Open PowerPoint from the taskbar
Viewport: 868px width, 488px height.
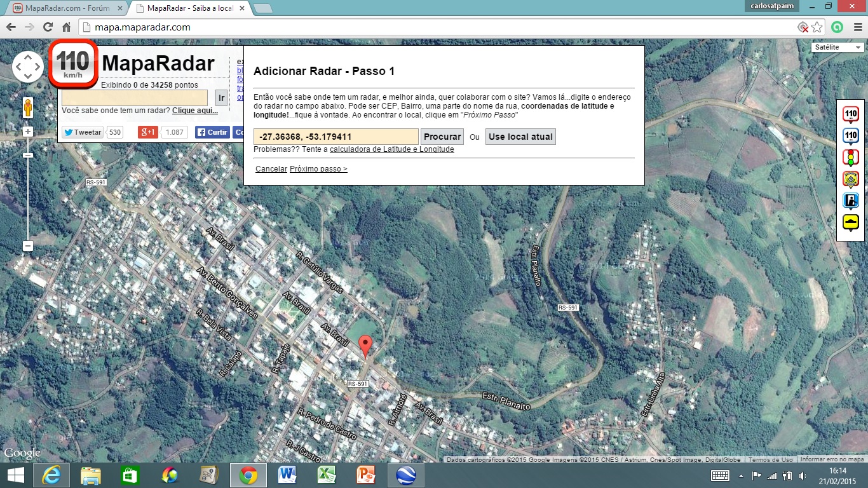[x=366, y=475]
